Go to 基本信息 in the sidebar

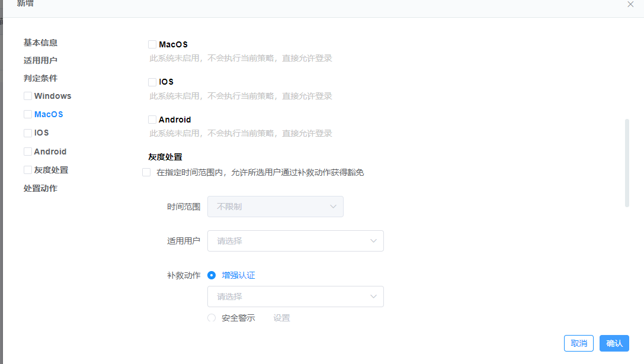[40, 42]
